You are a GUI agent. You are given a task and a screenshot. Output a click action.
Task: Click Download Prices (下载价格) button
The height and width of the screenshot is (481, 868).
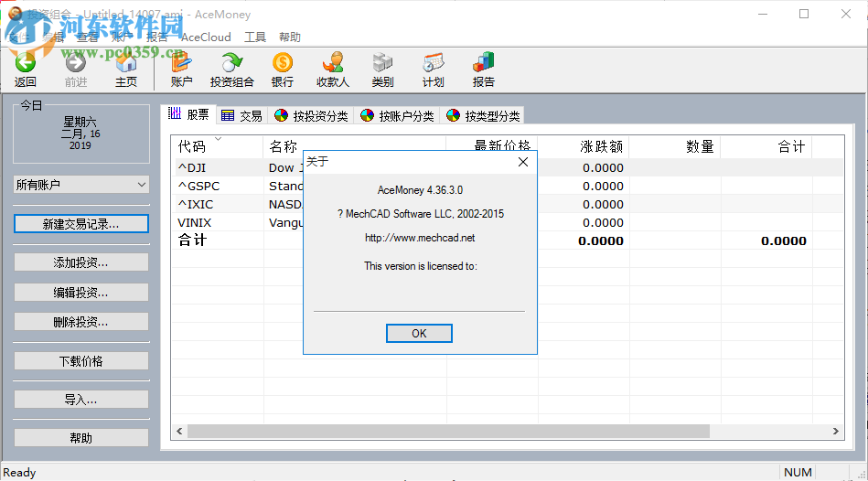(x=81, y=361)
